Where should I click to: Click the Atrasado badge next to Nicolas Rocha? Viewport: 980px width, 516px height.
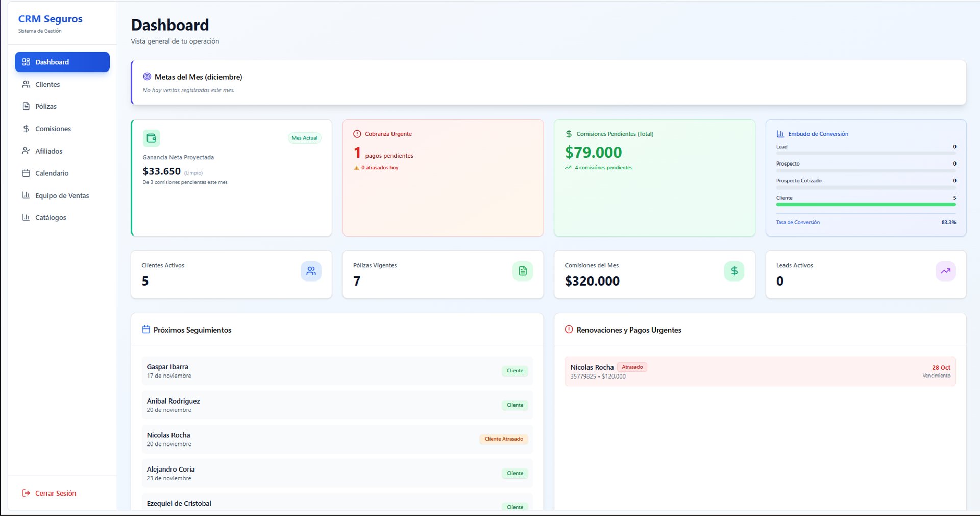(x=632, y=367)
